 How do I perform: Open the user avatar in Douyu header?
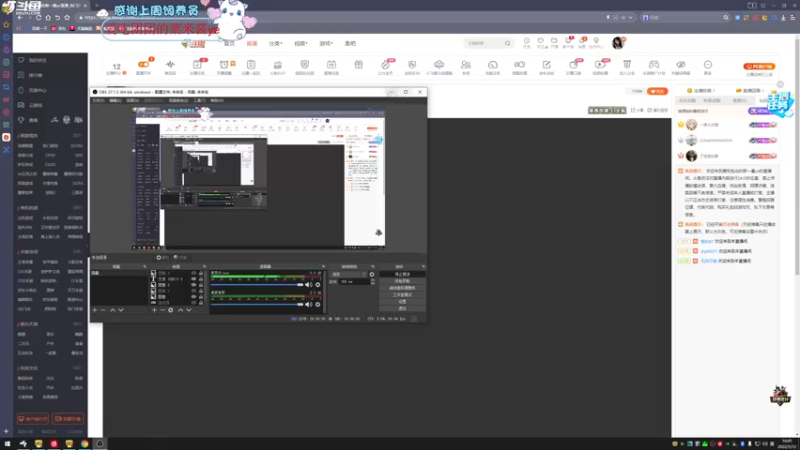[618, 43]
